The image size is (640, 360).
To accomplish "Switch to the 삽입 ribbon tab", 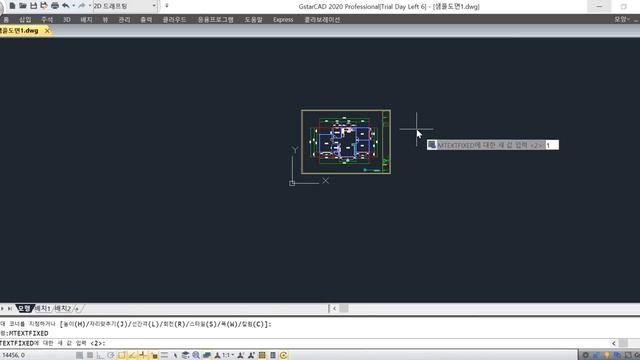I will point(25,20).
